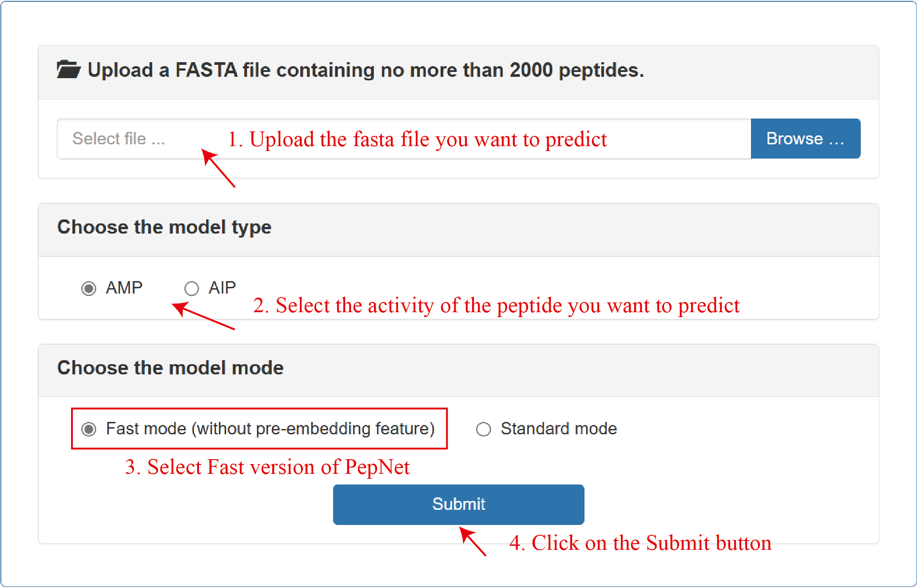Click red arrow pointing at Submit button

(473, 541)
